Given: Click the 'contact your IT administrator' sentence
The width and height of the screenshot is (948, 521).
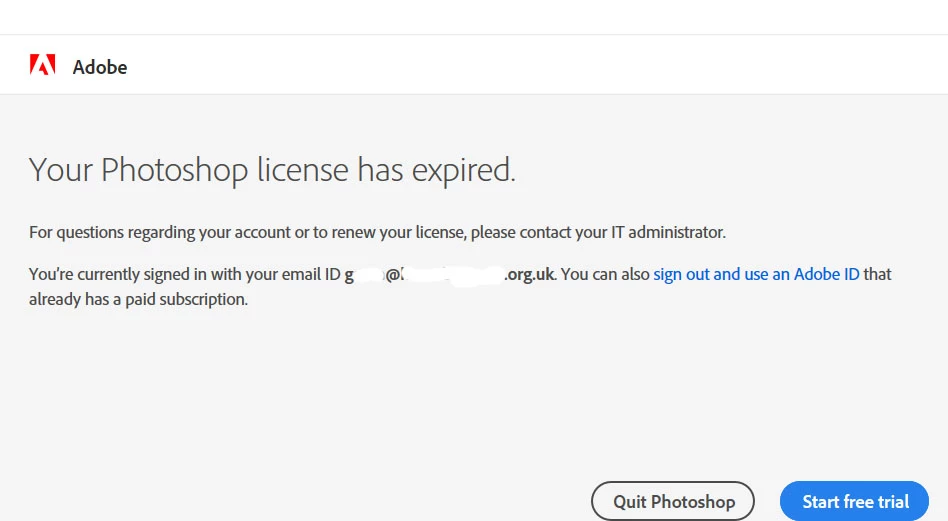Looking at the screenshot, I should click(377, 232).
